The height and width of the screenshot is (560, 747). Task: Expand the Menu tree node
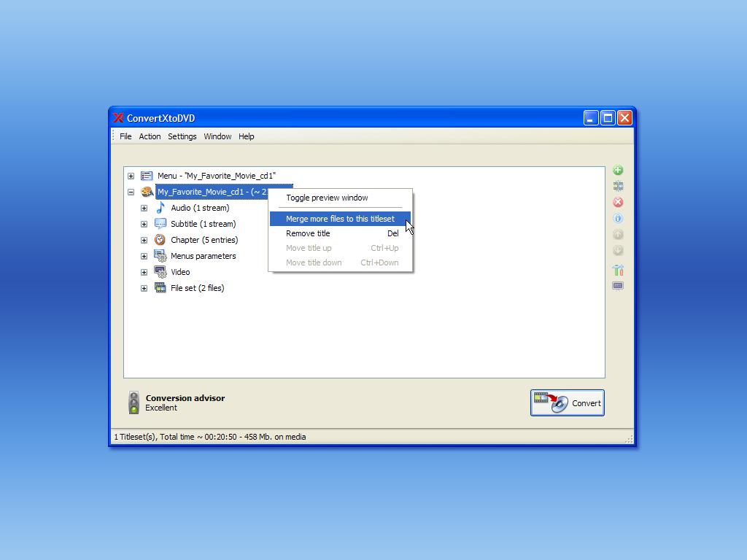pyautogui.click(x=131, y=176)
